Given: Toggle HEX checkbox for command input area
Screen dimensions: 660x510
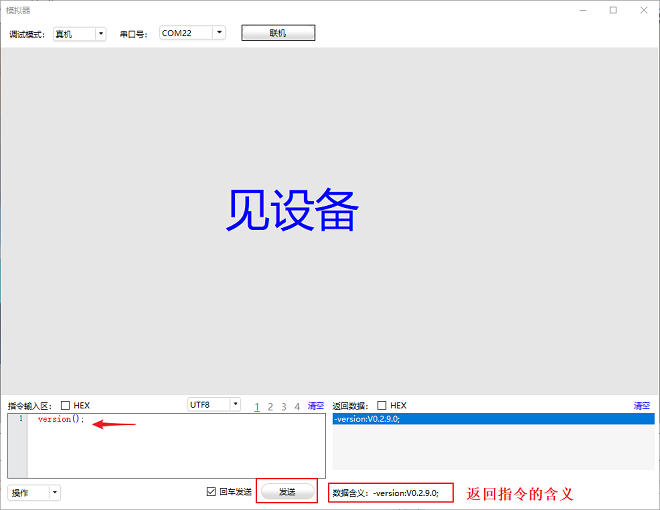Looking at the screenshot, I should 65,405.
